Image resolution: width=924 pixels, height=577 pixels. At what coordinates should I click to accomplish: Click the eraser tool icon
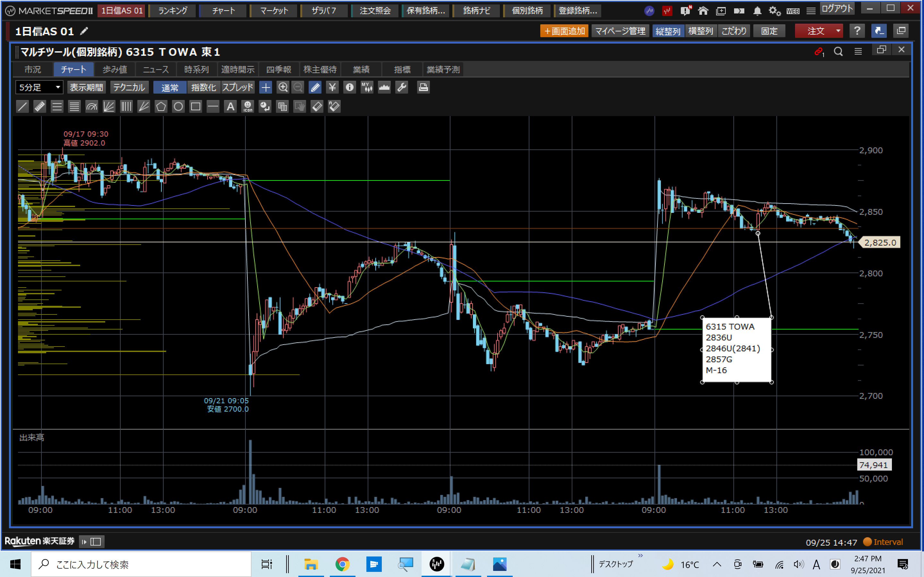pos(317,106)
